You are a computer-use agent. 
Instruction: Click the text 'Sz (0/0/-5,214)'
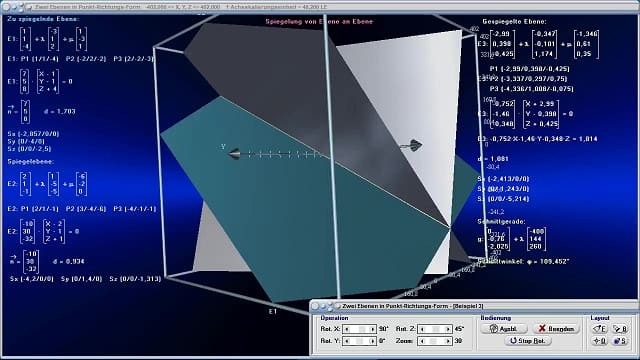[503, 199]
